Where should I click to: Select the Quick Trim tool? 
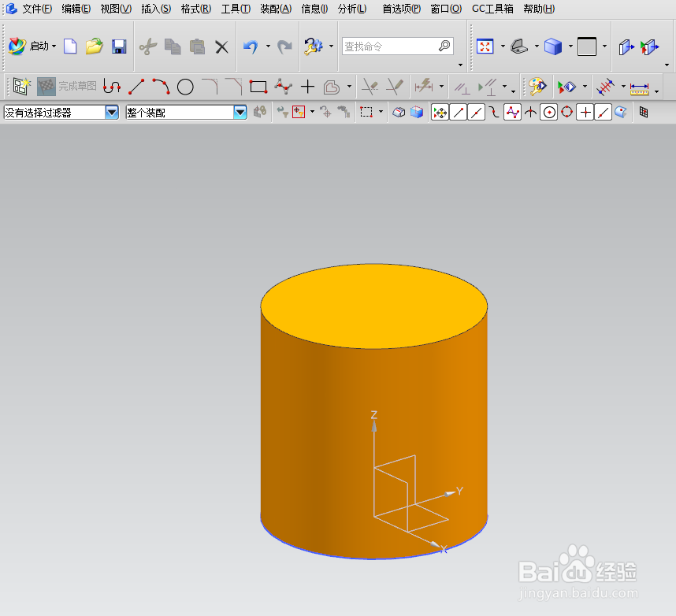pos(370,87)
